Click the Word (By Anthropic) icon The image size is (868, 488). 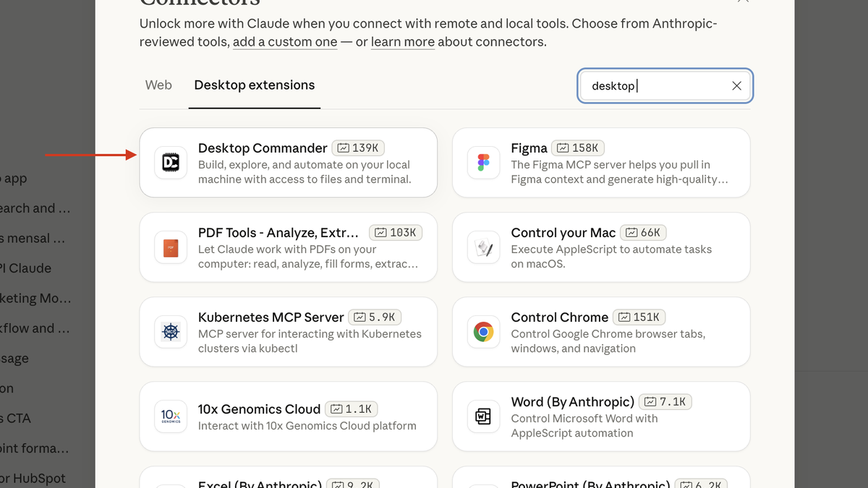pos(483,416)
